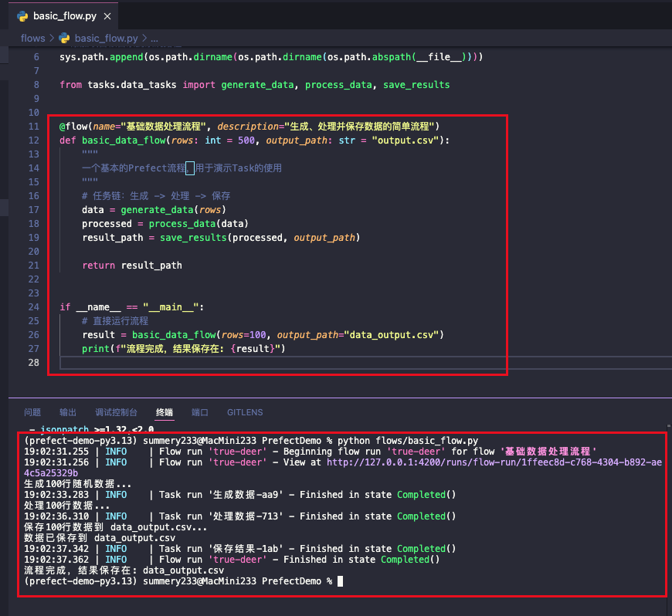Click terminal line '数据已保存到 data_output.csv'
Image resolution: width=672 pixels, height=616 pixels.
100,538
